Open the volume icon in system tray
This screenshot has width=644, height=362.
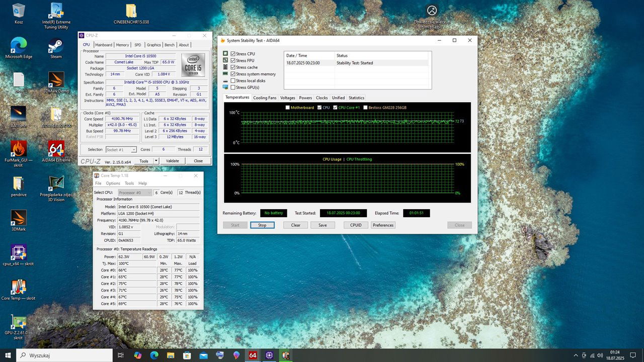click(x=599, y=355)
